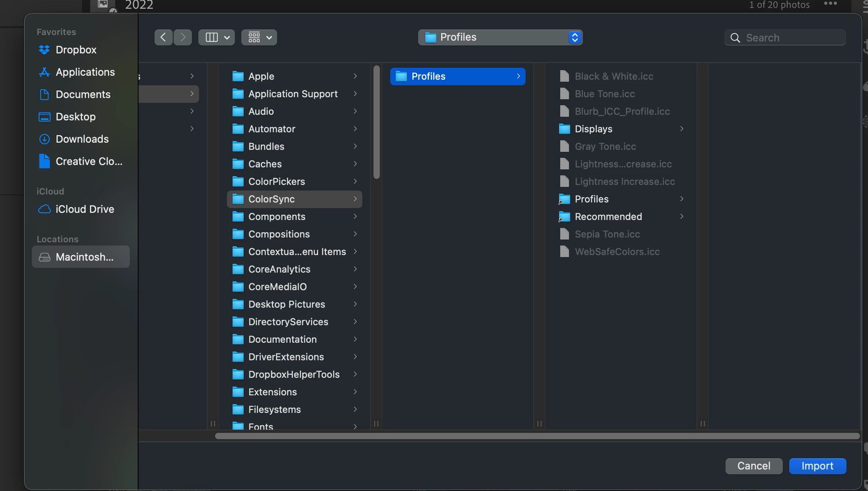
Task: Open the group-by options dropdown
Action: click(259, 37)
